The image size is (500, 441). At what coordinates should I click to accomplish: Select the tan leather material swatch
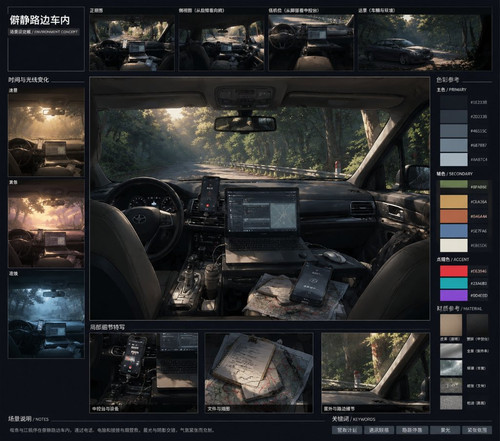[x=451, y=325]
